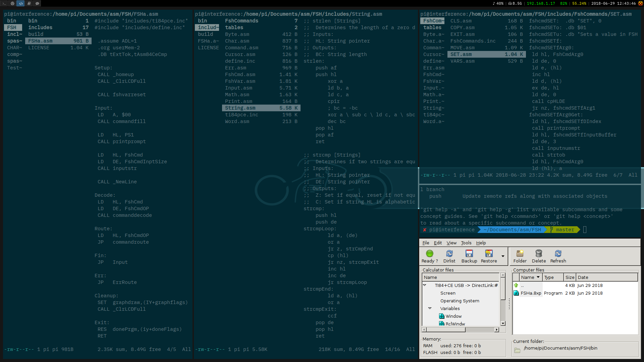Select FshCommands.inc in right ranger pane

[x=486, y=41]
